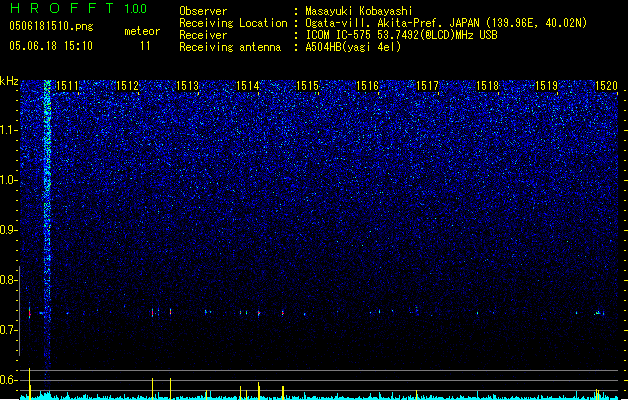Click the Receiving antenna label
The image size is (629, 400).
tap(230, 47)
